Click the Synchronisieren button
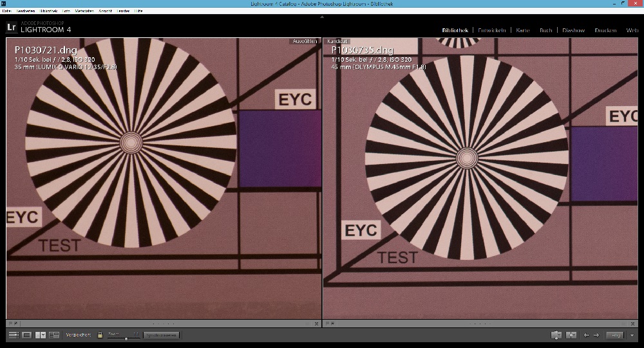This screenshot has height=348, width=644. point(162,335)
